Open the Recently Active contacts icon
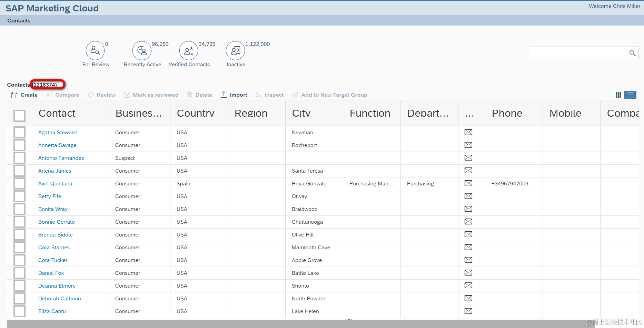 click(142, 51)
